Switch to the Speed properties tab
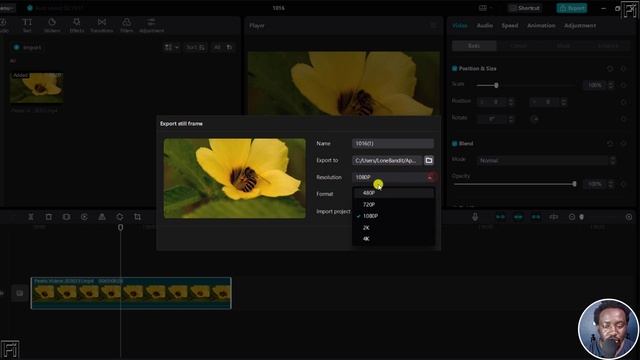 point(510,25)
